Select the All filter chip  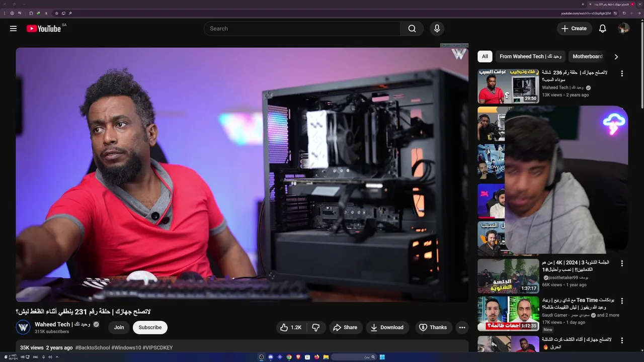tap(485, 56)
